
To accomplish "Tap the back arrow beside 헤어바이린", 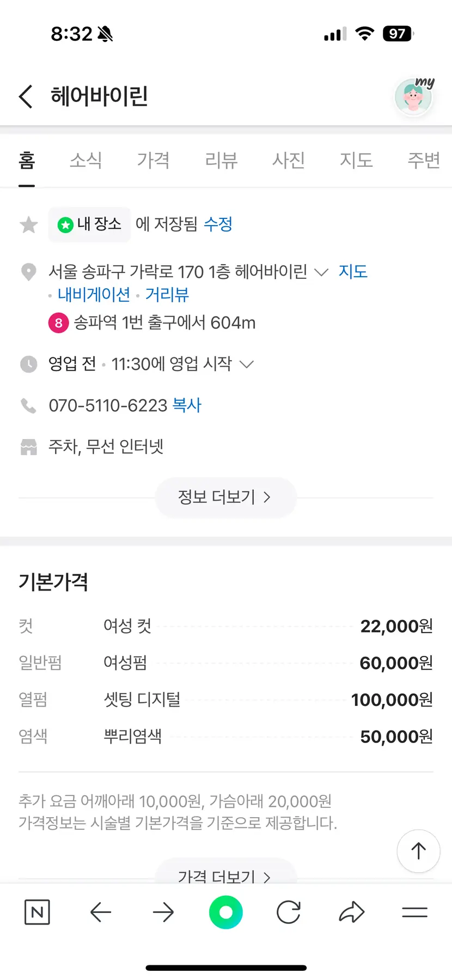I will point(26,96).
